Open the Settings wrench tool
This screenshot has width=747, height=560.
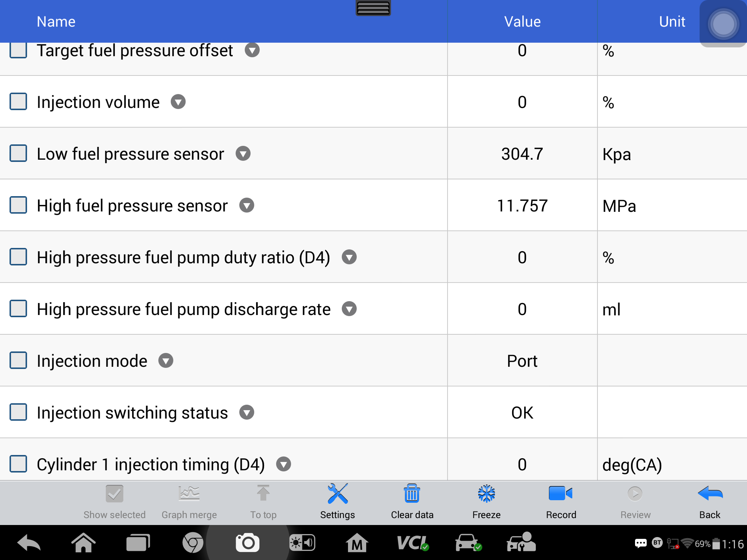[337, 502]
